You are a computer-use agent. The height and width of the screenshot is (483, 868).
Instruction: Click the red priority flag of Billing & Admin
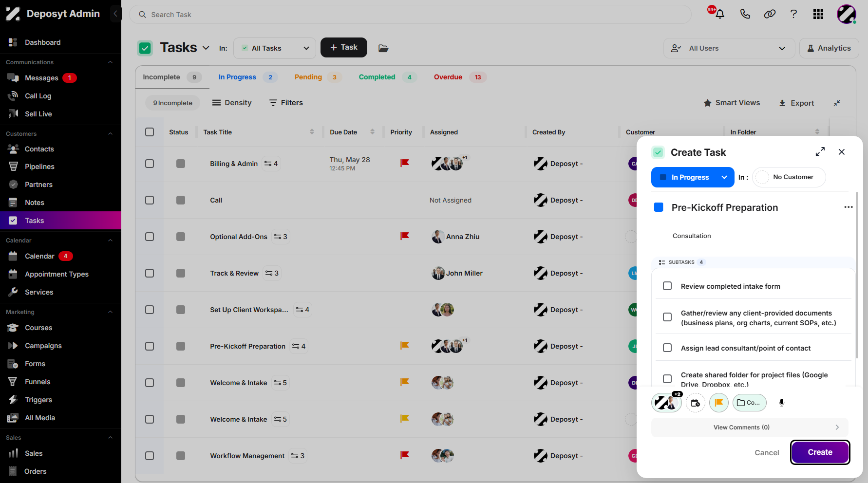405,163
